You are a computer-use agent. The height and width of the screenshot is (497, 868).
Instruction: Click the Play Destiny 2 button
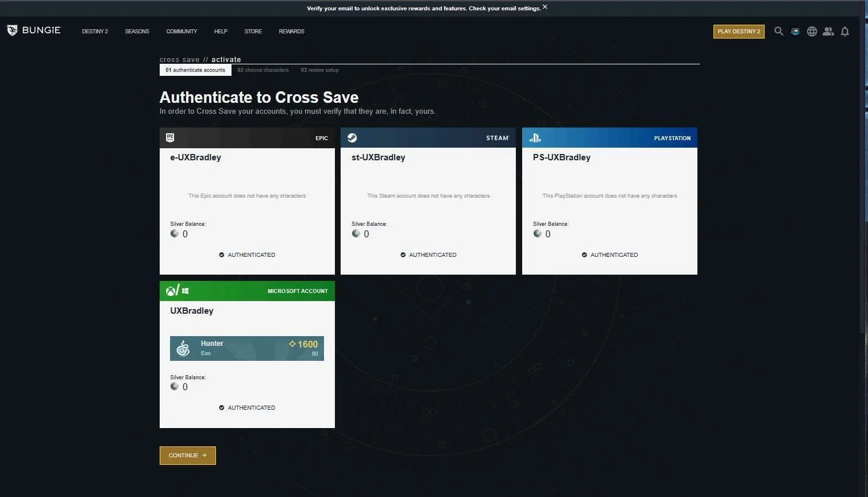tap(739, 32)
